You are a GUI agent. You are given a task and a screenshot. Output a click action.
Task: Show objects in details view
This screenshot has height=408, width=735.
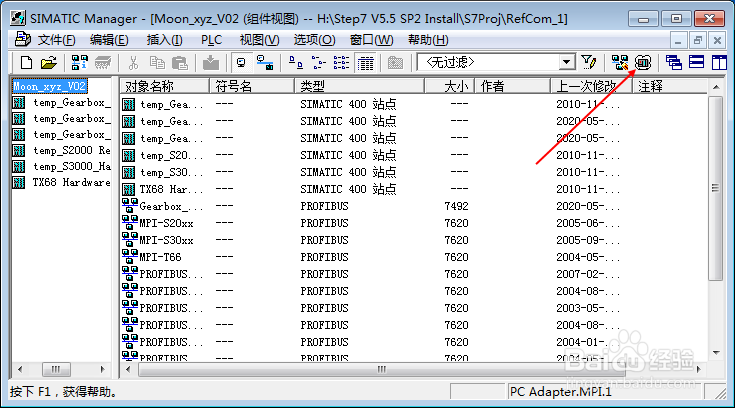pos(365,62)
